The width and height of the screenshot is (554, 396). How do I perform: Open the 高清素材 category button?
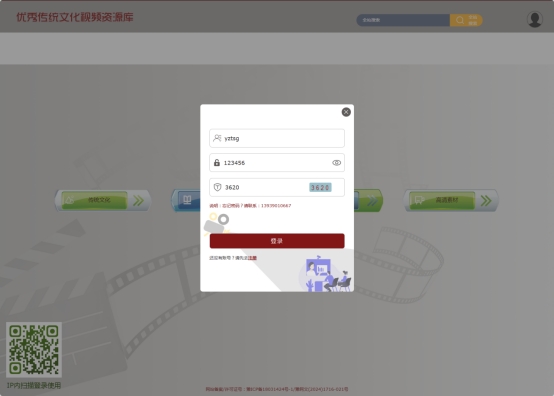click(x=442, y=200)
